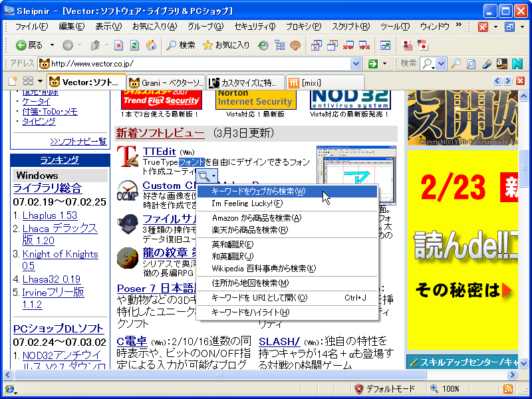Click the tree-list panel icon in toolbar
532x399 pixels.
279,45
